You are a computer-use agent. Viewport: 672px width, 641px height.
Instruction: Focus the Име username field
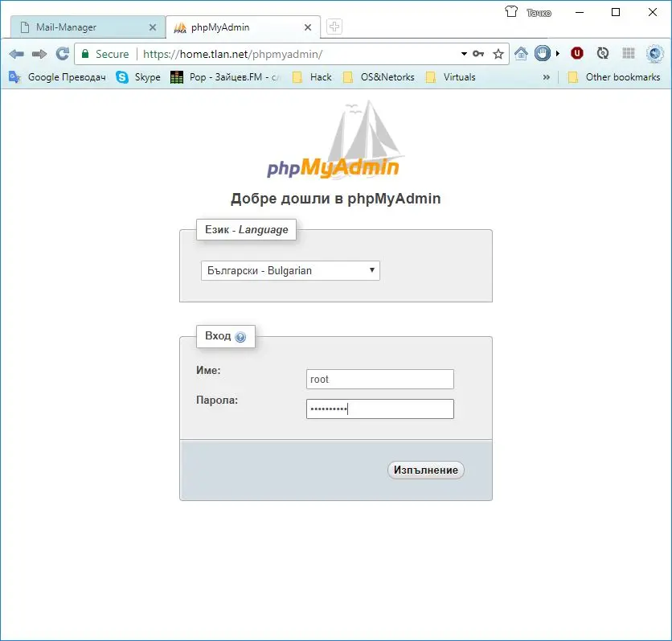(379, 380)
